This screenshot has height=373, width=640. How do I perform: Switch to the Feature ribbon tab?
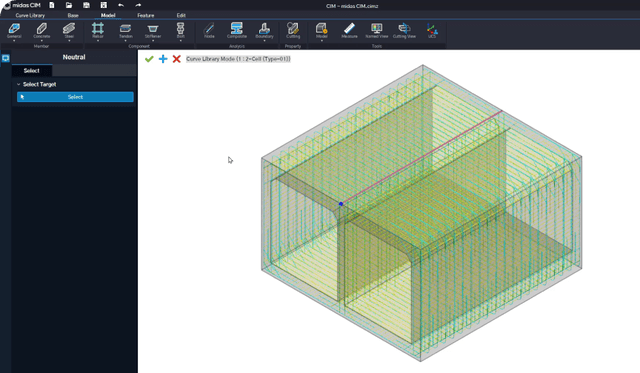(146, 15)
